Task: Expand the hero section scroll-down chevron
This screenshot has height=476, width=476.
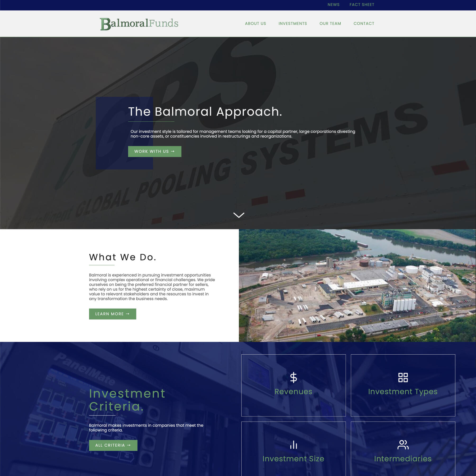Action: click(x=238, y=215)
